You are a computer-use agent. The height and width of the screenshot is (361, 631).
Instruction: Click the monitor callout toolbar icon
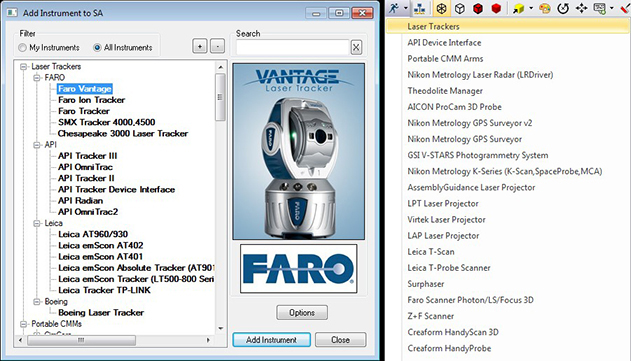[x=600, y=8]
